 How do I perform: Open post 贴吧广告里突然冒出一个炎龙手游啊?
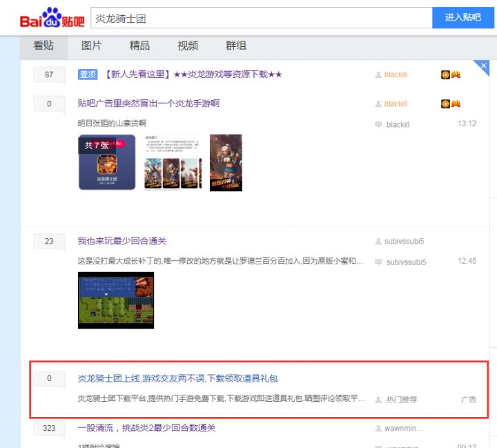click(148, 104)
